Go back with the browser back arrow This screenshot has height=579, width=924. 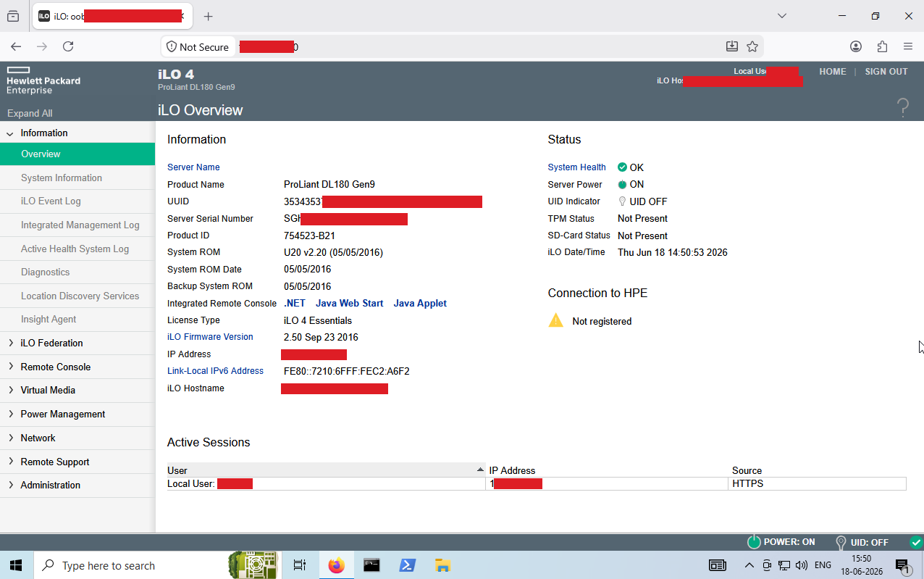(x=16, y=46)
